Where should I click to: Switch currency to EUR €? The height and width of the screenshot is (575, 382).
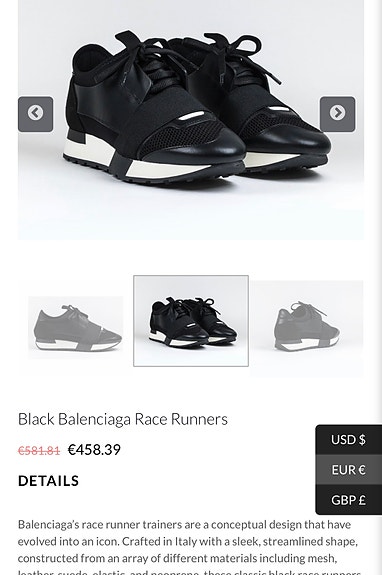click(348, 470)
